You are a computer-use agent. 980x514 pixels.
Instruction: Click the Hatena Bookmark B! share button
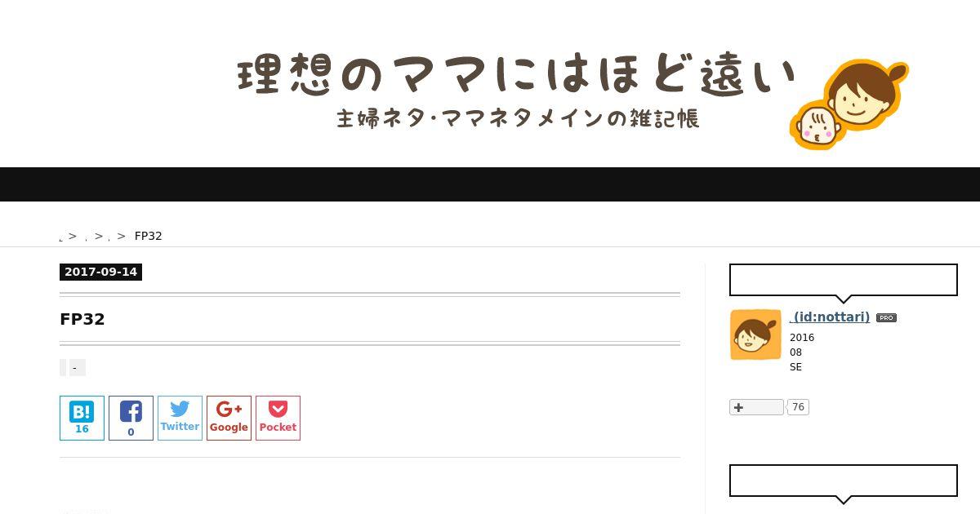[x=82, y=418]
